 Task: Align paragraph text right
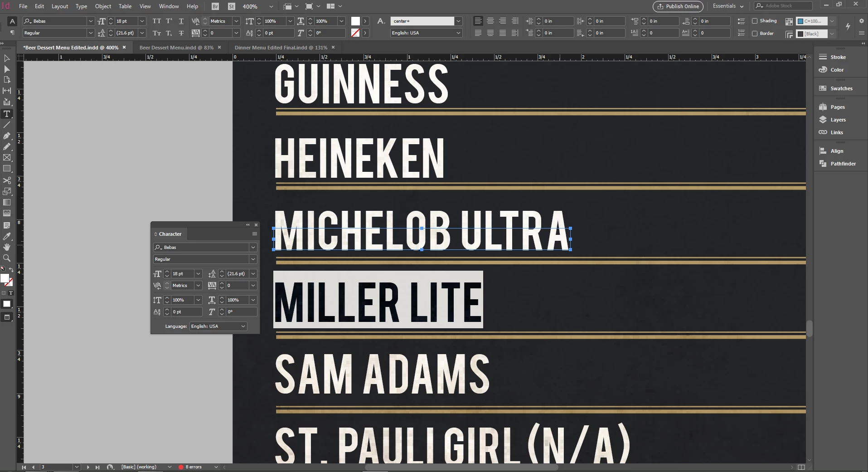[x=503, y=21]
